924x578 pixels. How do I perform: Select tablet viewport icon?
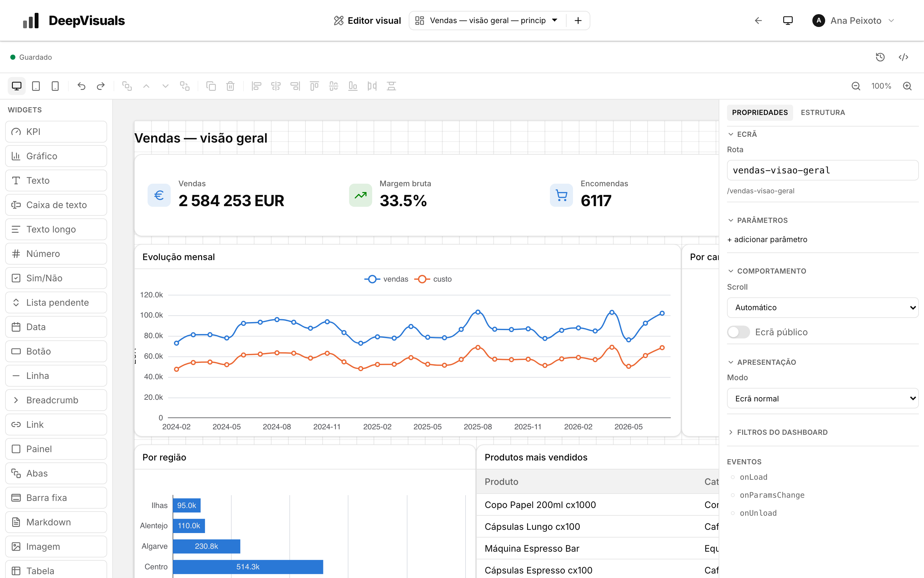36,86
